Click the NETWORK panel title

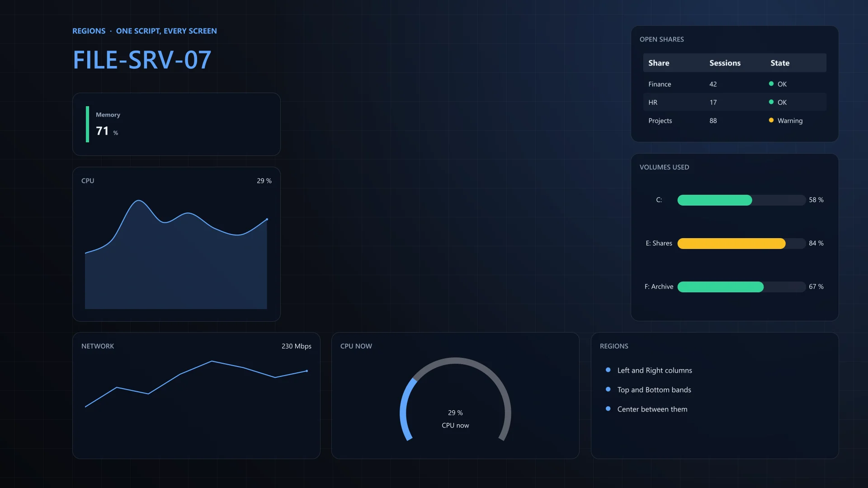click(98, 346)
